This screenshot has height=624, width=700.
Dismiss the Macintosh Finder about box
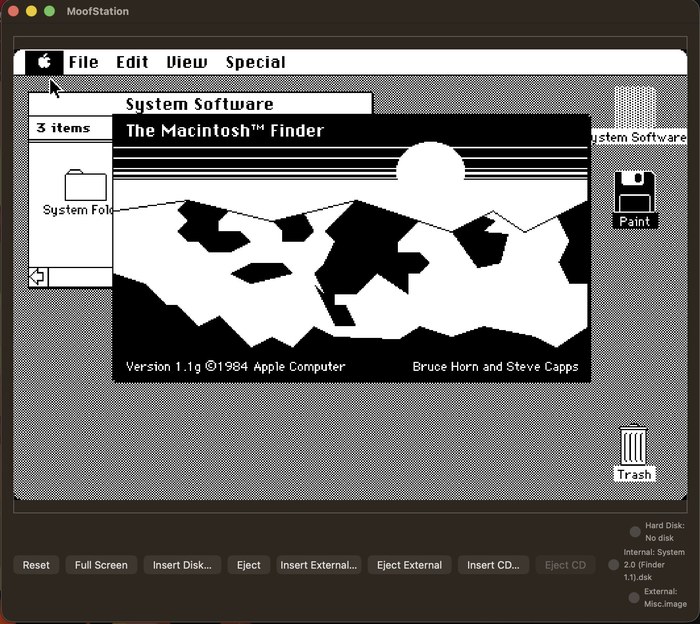coord(351,248)
